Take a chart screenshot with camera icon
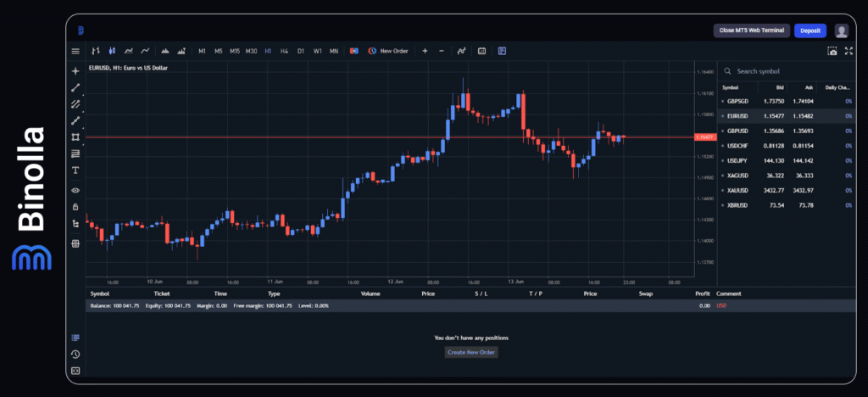This screenshot has width=868, height=397. 832,51
